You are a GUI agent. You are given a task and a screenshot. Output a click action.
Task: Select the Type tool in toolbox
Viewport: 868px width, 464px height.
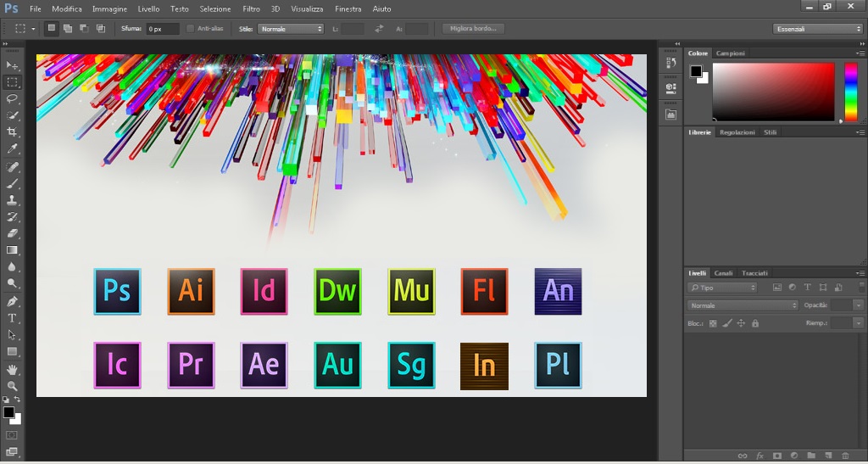[12, 318]
